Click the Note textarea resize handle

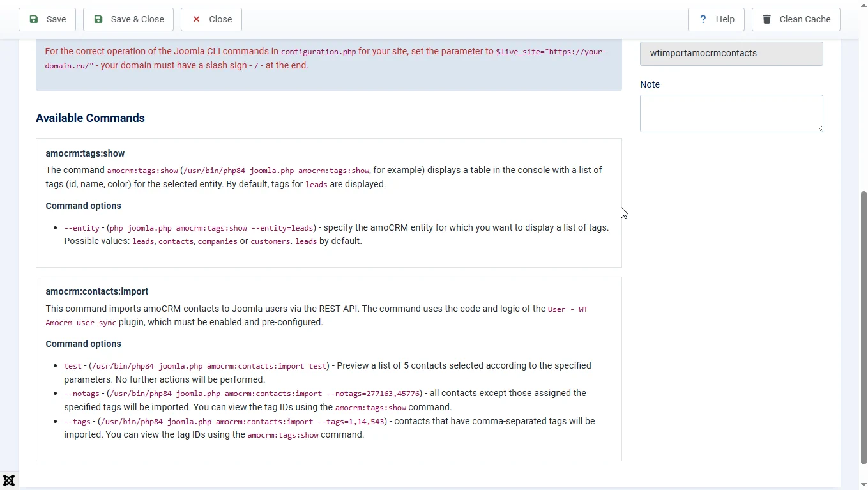pos(819,128)
